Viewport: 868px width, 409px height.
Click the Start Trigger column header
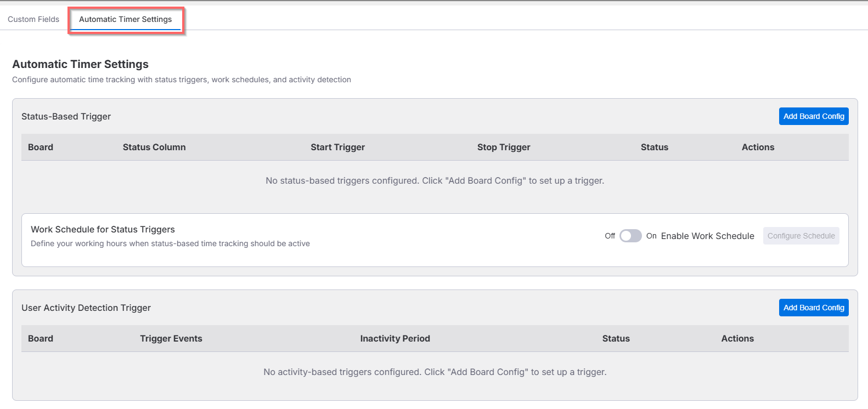coord(337,147)
